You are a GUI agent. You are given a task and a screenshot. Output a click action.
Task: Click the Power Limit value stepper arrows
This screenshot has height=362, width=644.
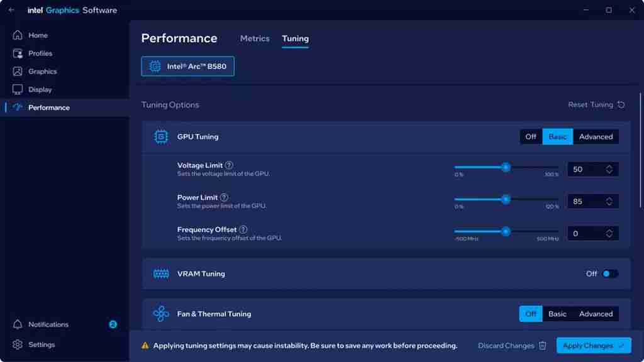coord(609,201)
